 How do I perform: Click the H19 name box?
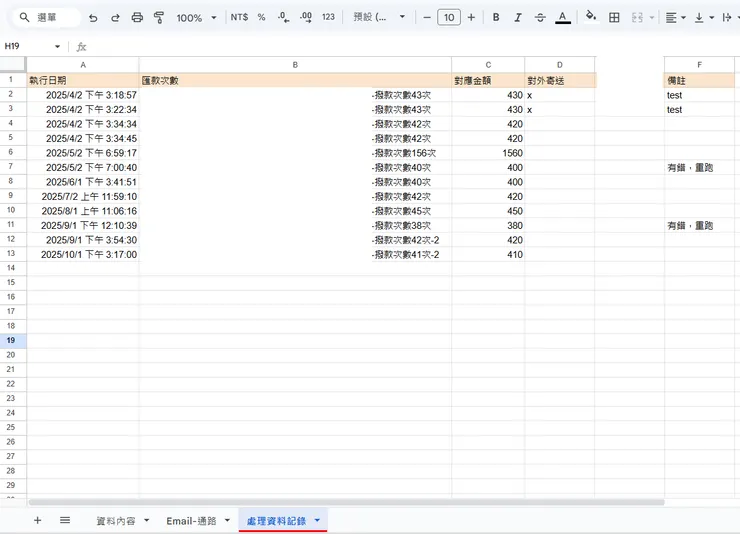click(28, 46)
